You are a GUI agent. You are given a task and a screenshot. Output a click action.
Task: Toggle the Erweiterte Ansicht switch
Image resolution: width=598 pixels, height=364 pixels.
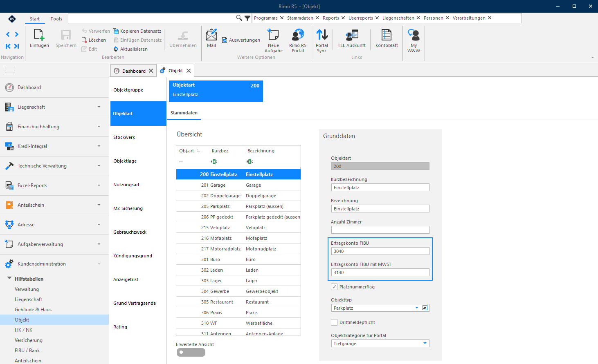coord(191,353)
